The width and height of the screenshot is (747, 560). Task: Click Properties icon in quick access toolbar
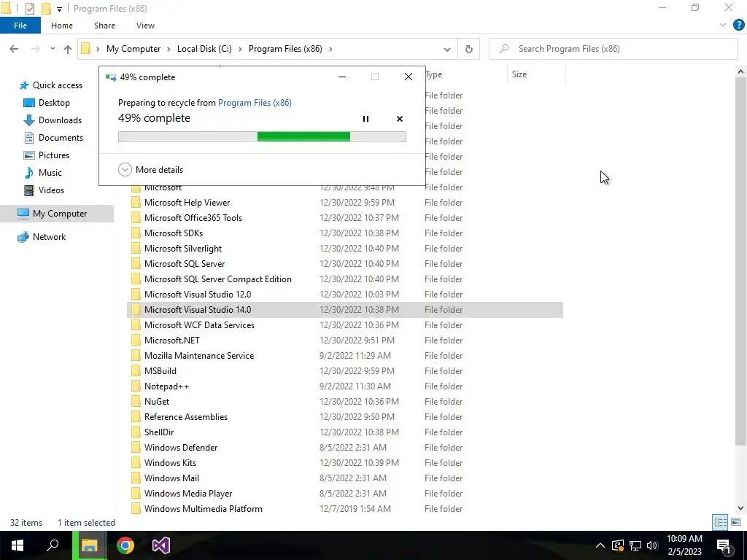[x=29, y=9]
